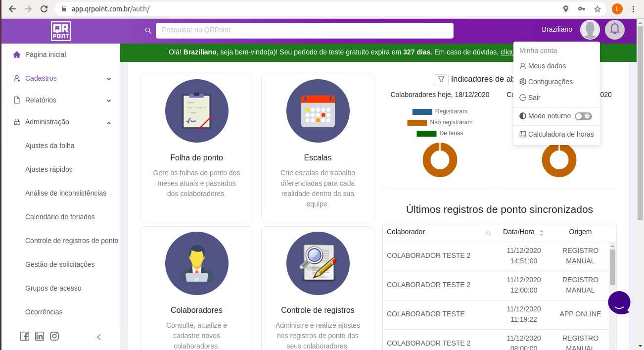Choose Sair in the account menu
The image size is (644, 350).
[534, 98]
